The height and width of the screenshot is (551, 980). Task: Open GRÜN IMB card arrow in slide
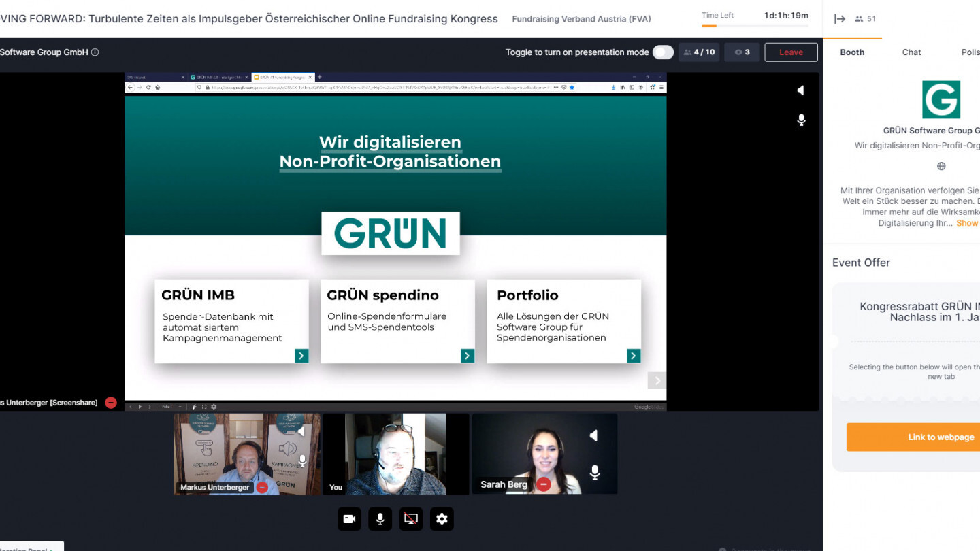pos(301,356)
